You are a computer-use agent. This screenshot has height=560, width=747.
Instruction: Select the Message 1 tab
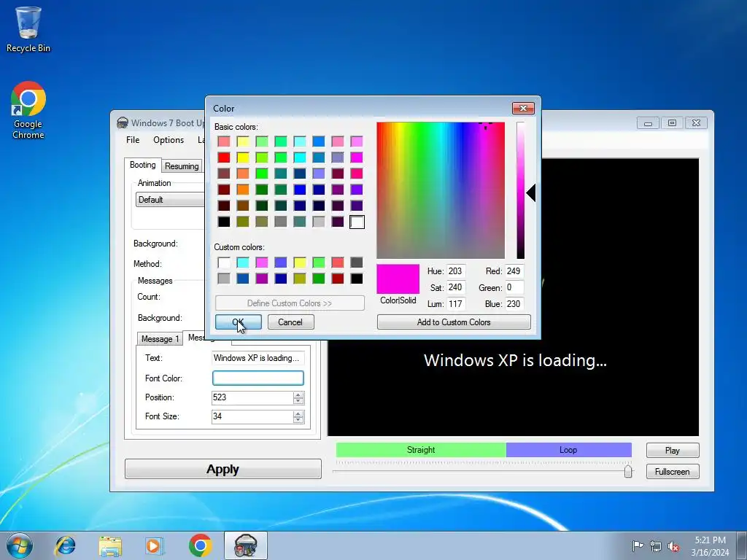160,338
